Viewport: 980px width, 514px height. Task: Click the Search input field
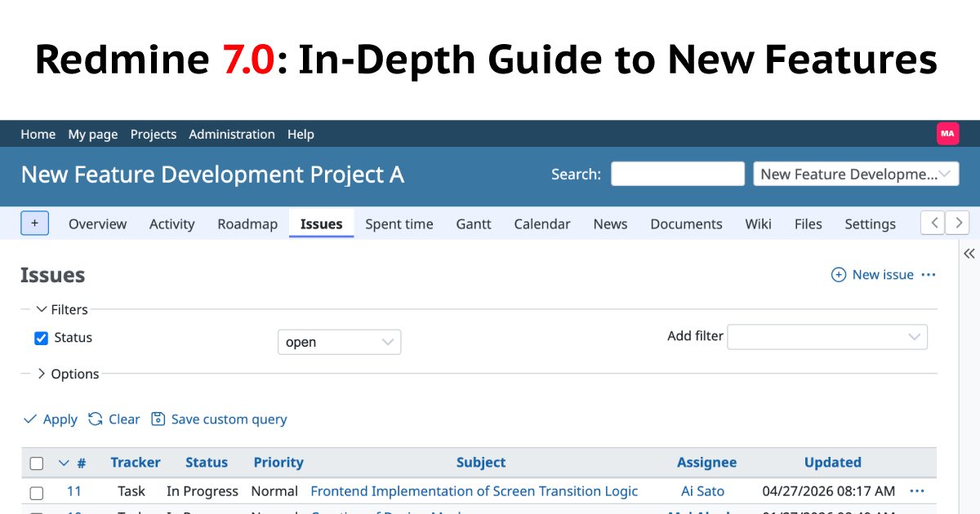(678, 174)
